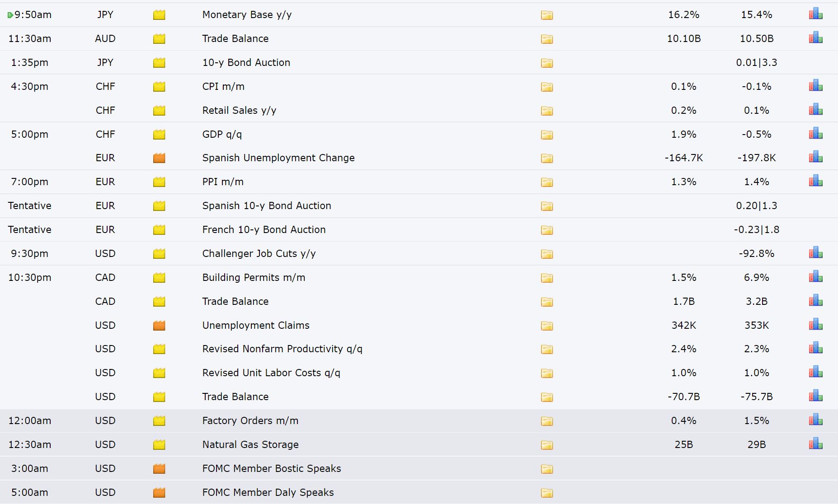
Task: Open detail folder for GDP q/q
Action: (547, 135)
